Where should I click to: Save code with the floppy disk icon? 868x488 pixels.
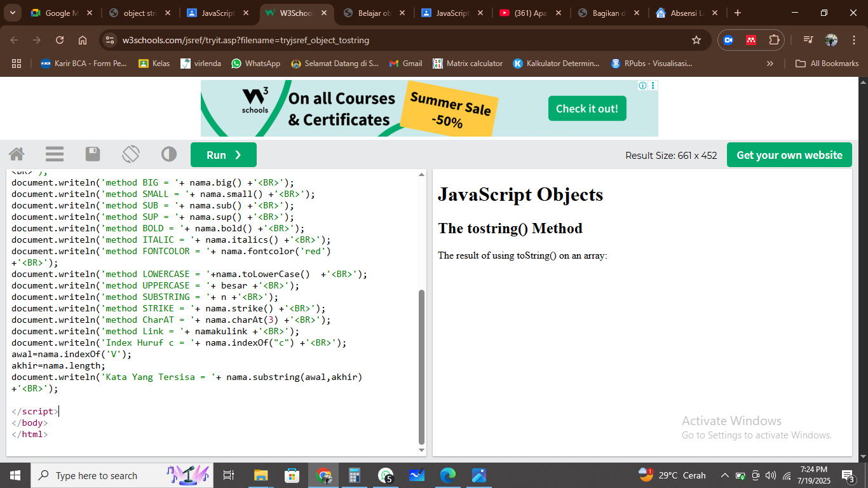93,154
